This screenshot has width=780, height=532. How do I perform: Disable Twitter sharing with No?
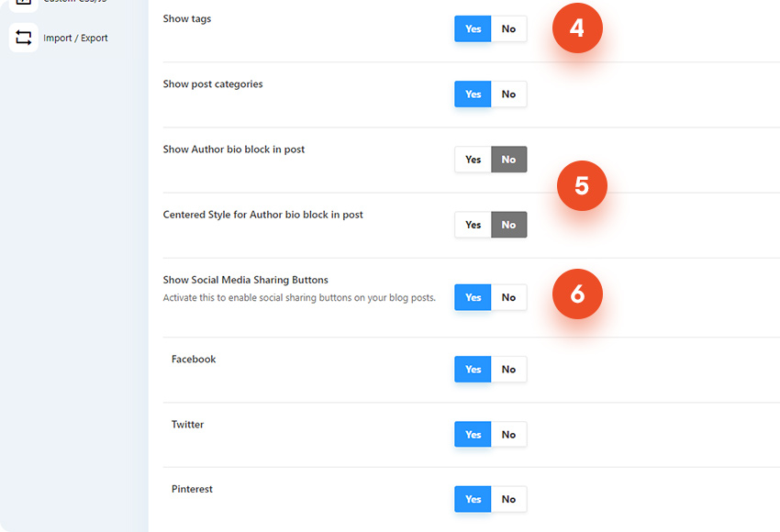point(509,435)
